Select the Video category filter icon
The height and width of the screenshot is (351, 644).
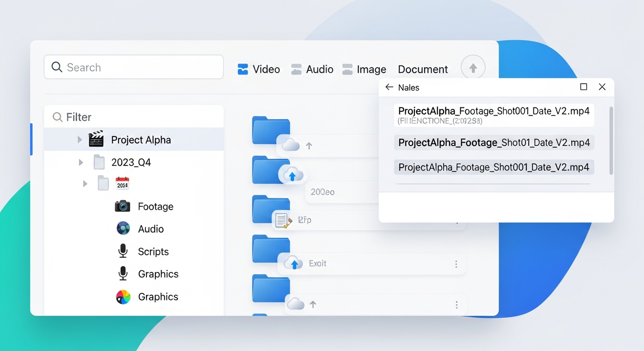[x=242, y=69]
